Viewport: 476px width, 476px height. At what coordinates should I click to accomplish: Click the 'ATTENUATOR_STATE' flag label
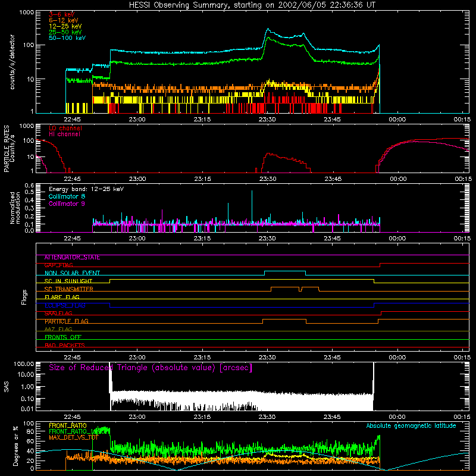72,258
